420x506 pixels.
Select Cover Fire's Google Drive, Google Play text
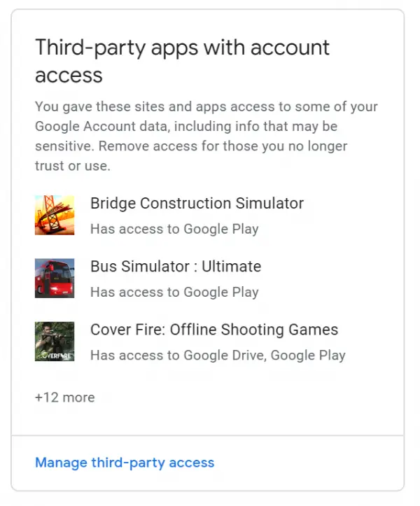pyautogui.click(x=218, y=356)
